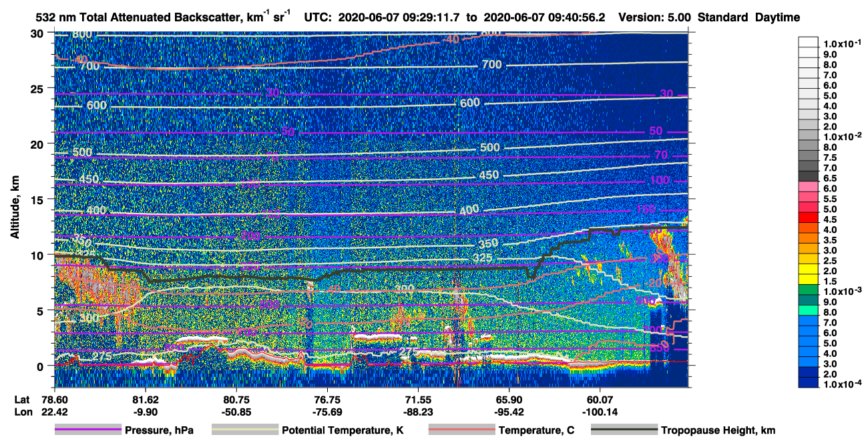Click the 'Potential Temperature, K' legend text
Viewport: 868px width, 445px height.
[x=343, y=430]
